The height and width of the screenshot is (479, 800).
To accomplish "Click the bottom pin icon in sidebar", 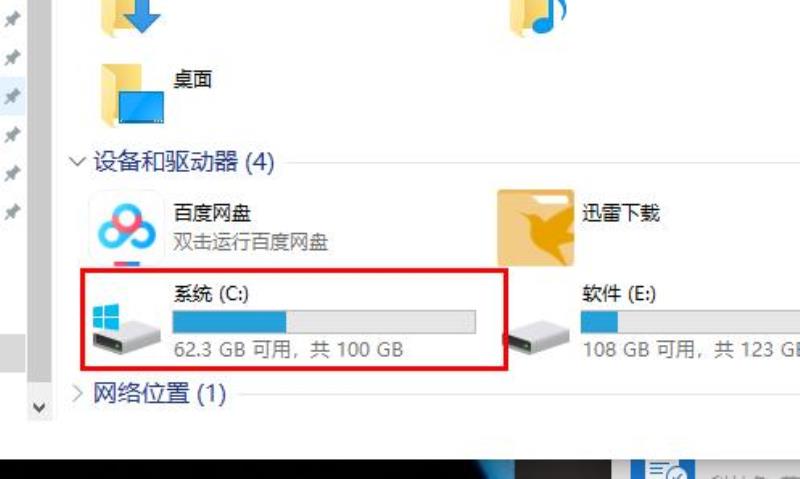I will point(12,211).
